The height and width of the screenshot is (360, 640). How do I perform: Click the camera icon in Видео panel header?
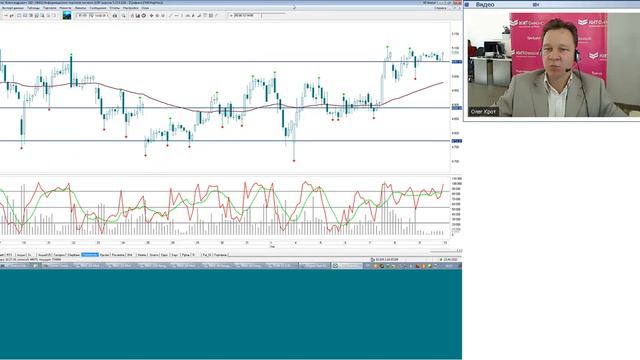click(536, 4)
